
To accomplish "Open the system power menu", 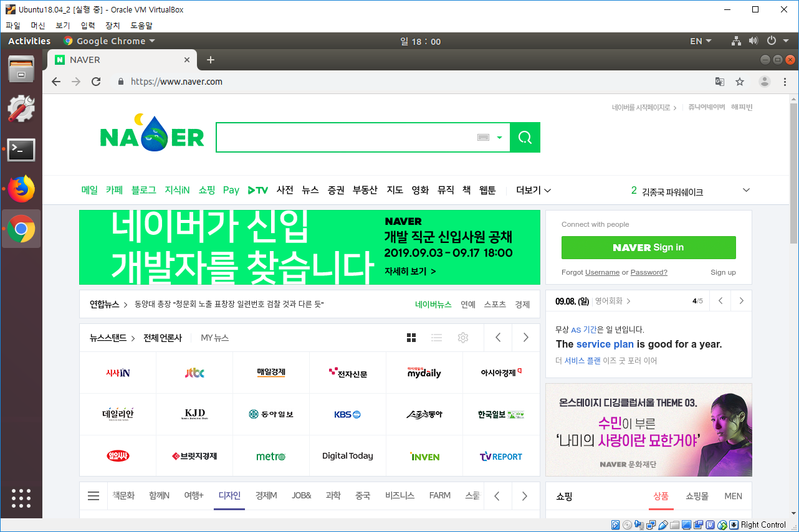I will point(777,41).
